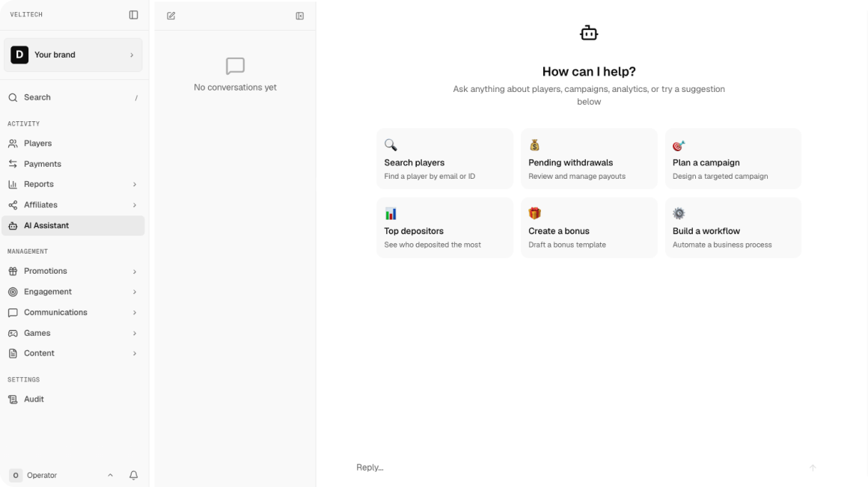868x487 pixels.
Task: Expand the Content submenu chevron
Action: pos(135,353)
